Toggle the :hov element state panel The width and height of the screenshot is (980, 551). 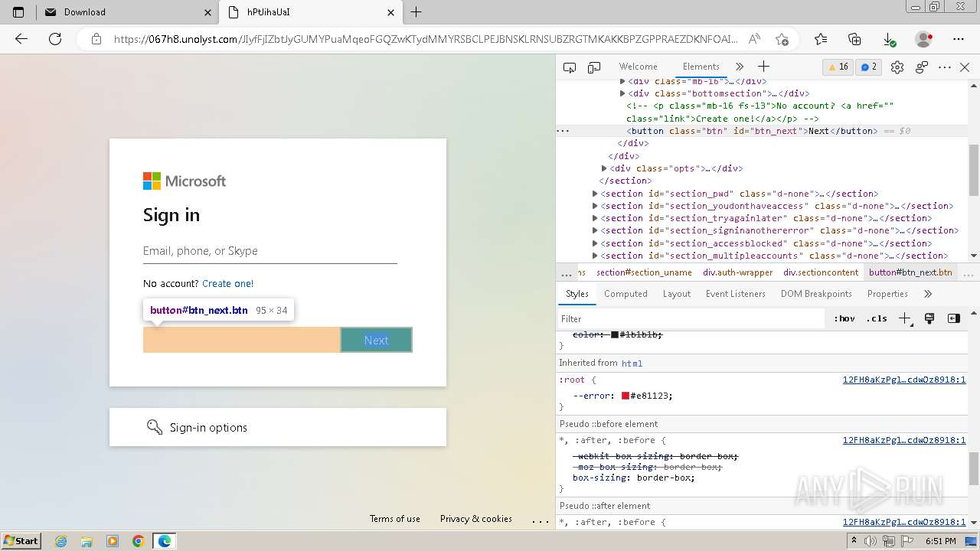coord(844,318)
